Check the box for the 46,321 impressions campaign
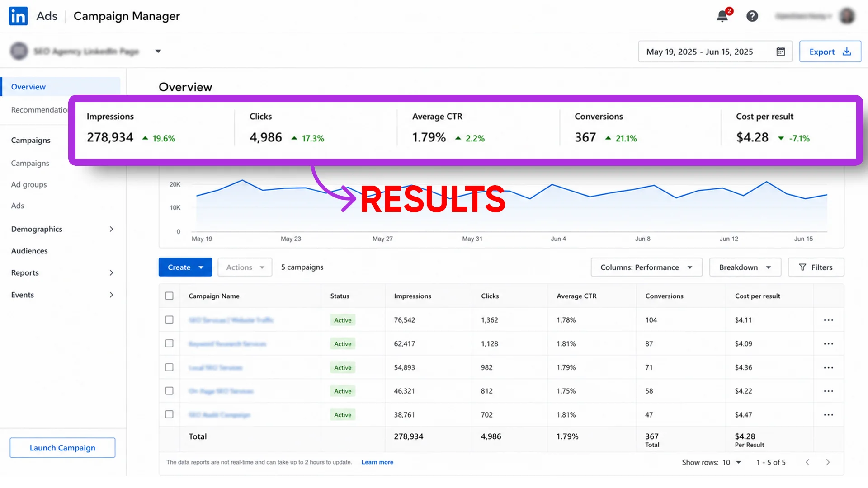Screen dimensions: 868x488 click(169, 391)
